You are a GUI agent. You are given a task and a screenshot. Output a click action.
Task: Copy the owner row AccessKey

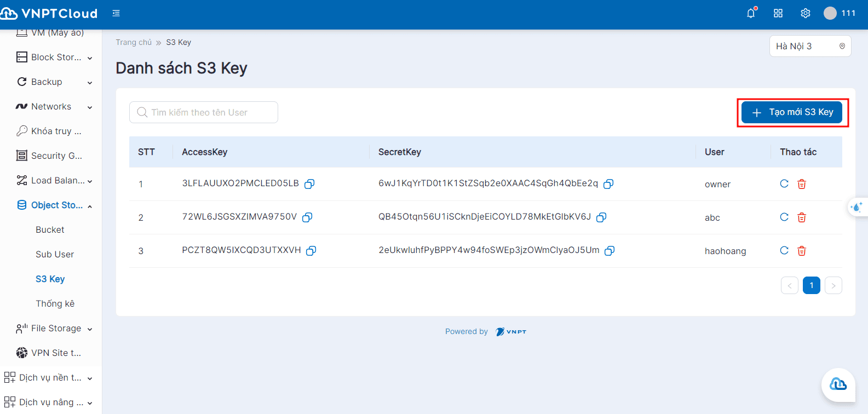(x=309, y=184)
